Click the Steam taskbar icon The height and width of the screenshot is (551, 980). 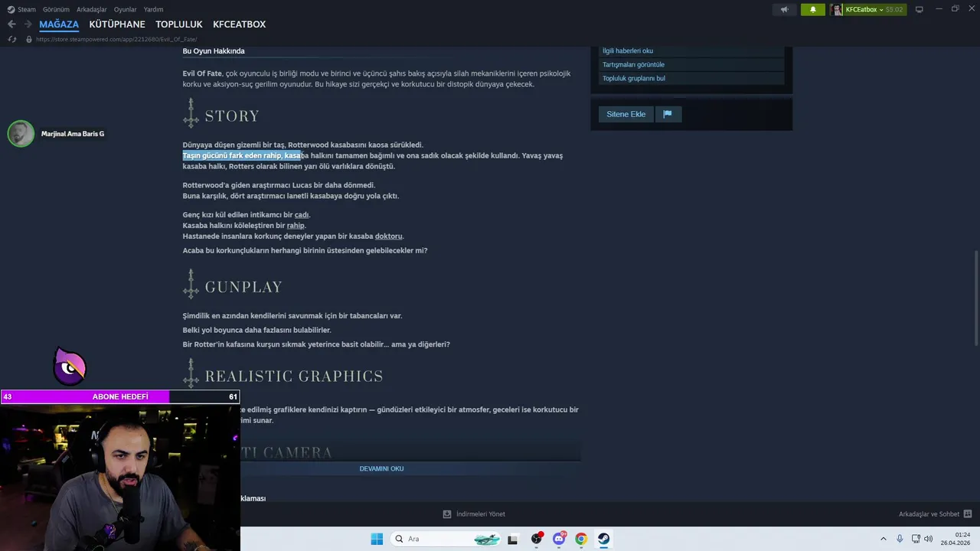[603, 539]
